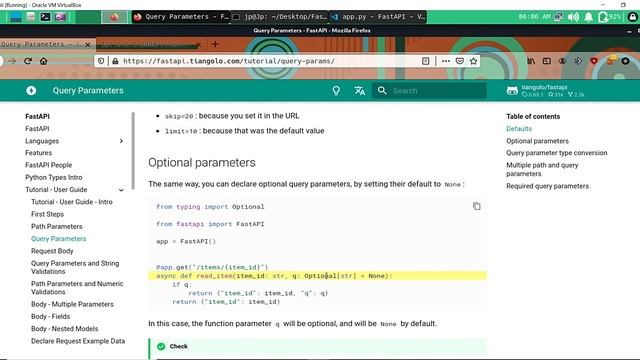Open the Firefox account icon
Viewport: 640px width, 360px height.
point(562,61)
